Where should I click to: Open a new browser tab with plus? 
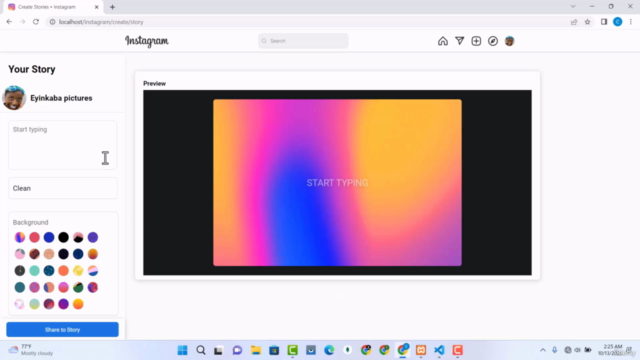coord(112,7)
